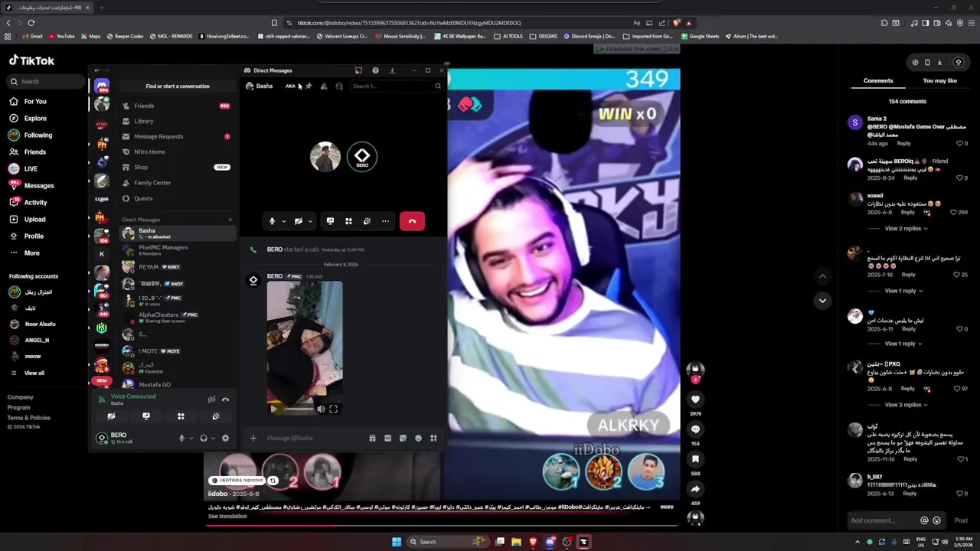Image resolution: width=980 pixels, height=551 pixels.
Task: Open more call options ellipsis
Action: [385, 221]
